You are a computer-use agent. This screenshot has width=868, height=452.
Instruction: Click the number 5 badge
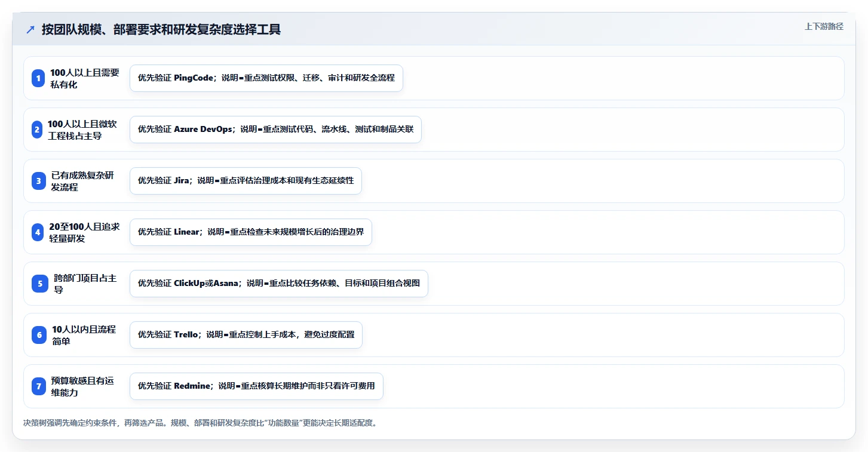pos(40,284)
